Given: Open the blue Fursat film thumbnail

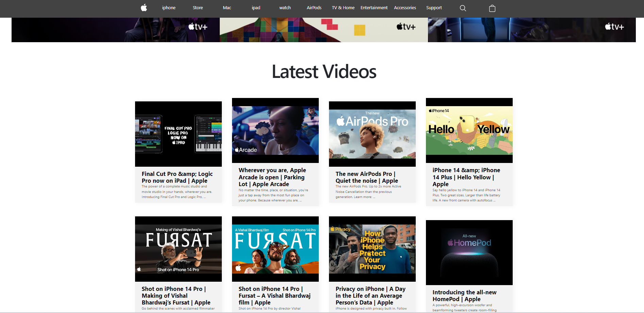Looking at the screenshot, I should 275,249.
